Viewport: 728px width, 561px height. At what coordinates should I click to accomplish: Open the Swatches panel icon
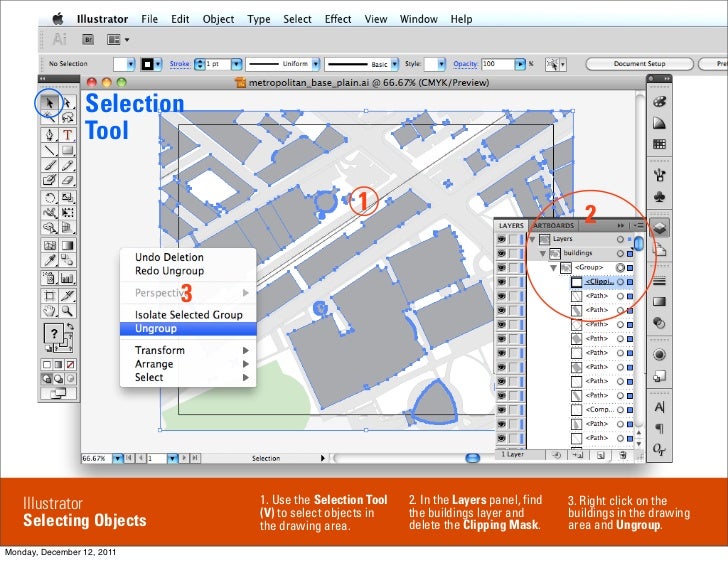tap(659, 144)
